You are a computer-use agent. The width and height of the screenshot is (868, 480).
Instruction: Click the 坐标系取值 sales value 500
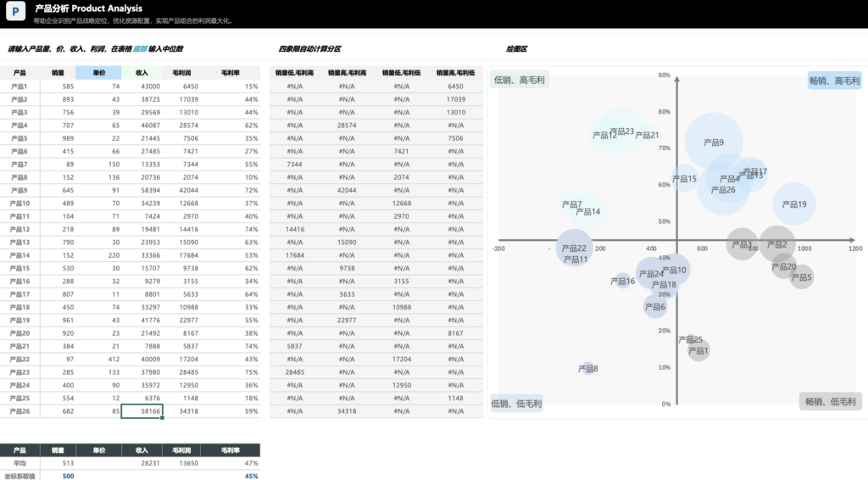(x=58, y=476)
